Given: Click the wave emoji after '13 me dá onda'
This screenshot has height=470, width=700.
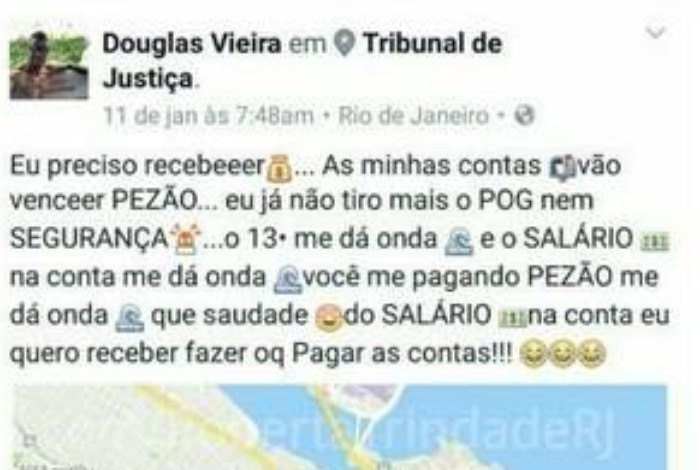Looking at the screenshot, I should click(459, 241).
